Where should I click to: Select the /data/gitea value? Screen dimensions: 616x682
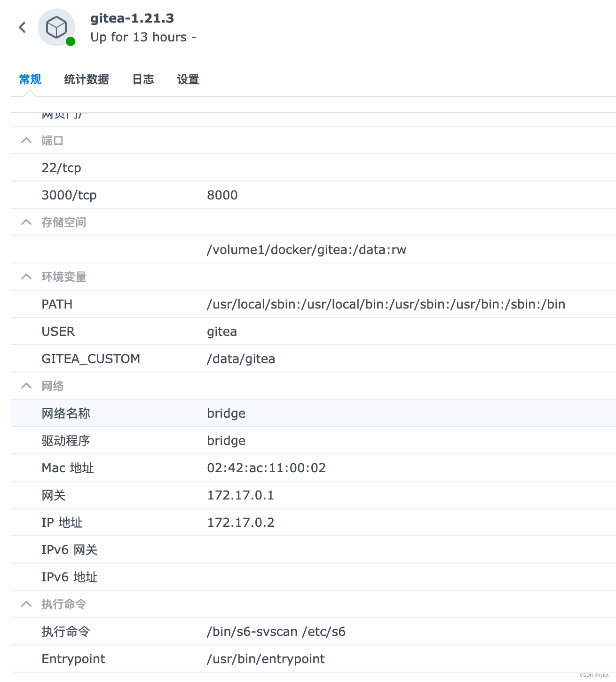tap(241, 359)
